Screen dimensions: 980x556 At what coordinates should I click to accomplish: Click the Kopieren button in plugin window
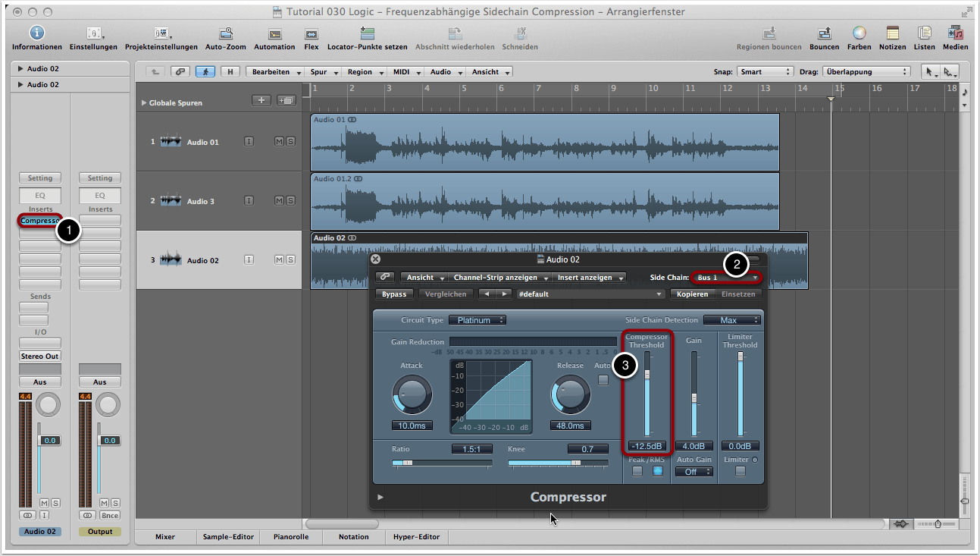pyautogui.click(x=692, y=294)
